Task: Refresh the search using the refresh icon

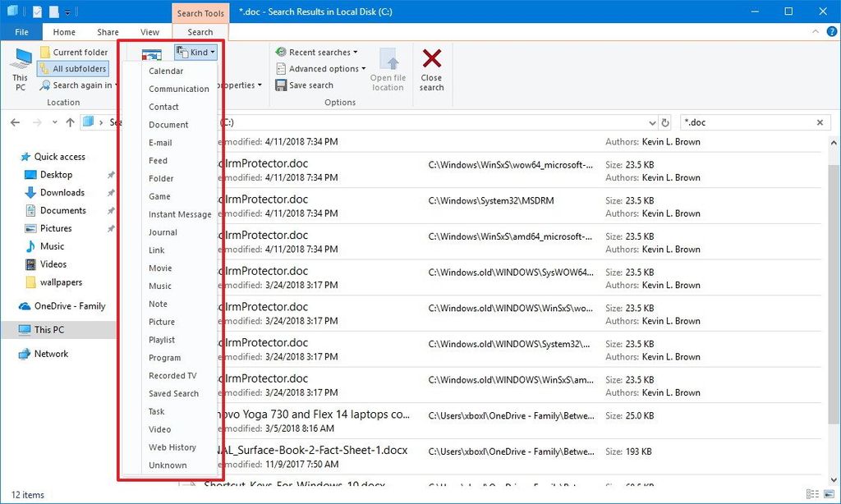Action: coord(665,121)
